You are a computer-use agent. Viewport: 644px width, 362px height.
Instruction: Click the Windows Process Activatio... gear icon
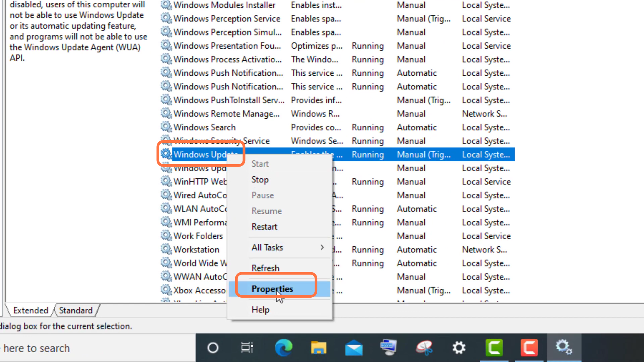166,59
